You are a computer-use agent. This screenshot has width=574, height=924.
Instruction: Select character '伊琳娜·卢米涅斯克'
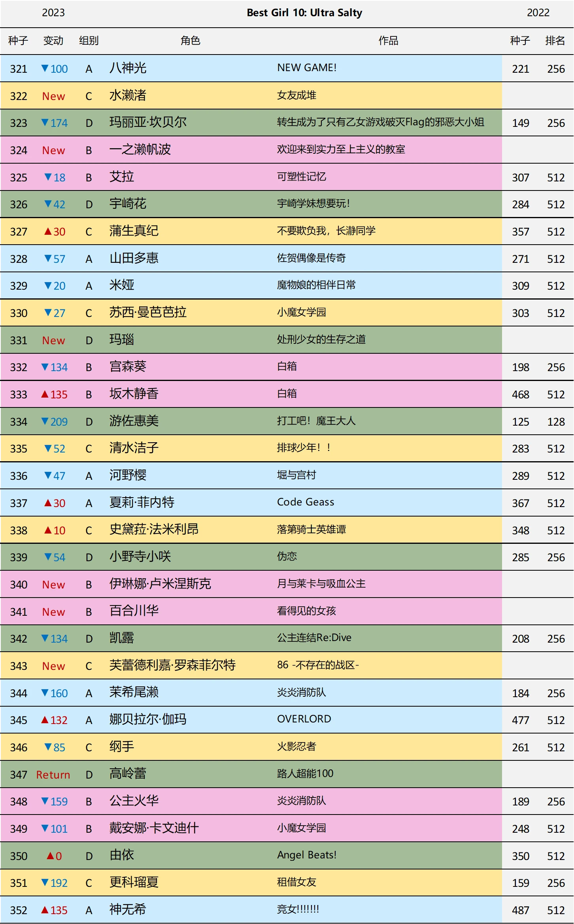[x=160, y=584]
